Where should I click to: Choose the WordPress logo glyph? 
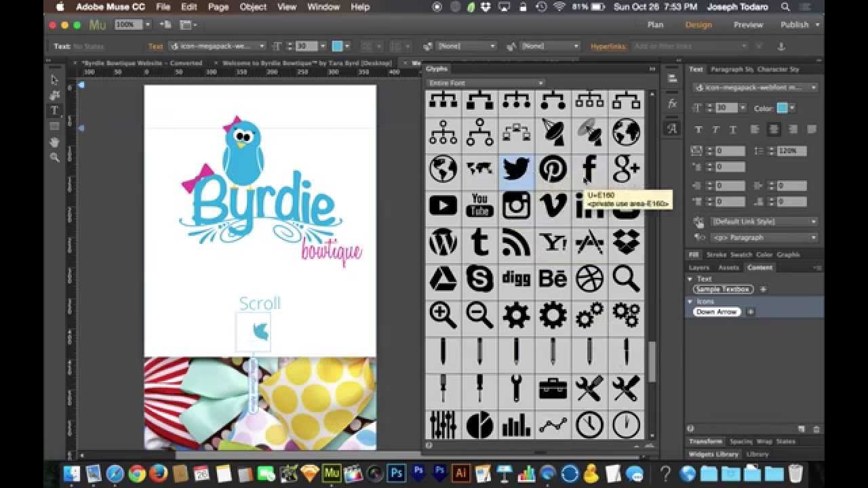(443, 242)
